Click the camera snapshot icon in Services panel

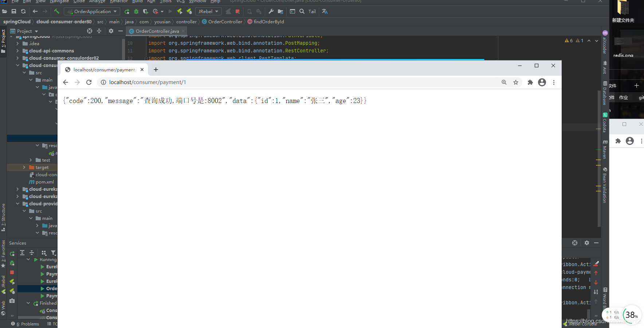12,301
